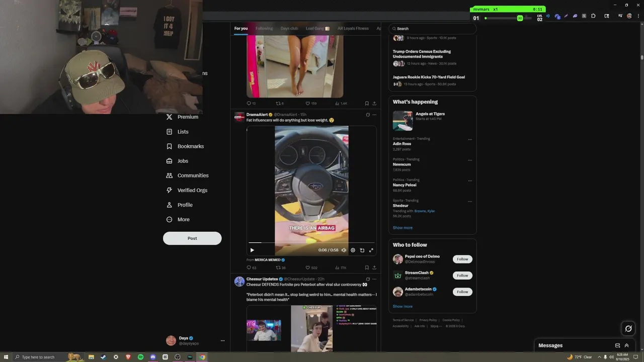
Task: Play the DramaAlert video
Action: 252,250
